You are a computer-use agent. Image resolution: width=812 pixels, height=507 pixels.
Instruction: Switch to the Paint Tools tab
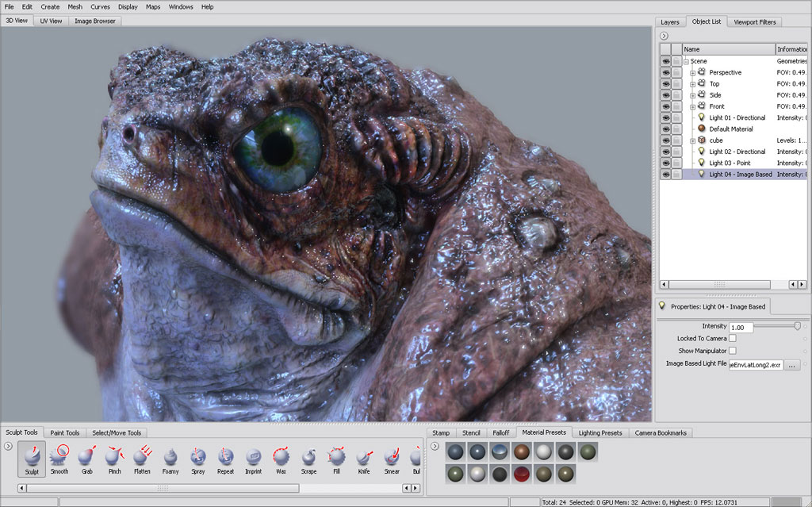click(64, 432)
